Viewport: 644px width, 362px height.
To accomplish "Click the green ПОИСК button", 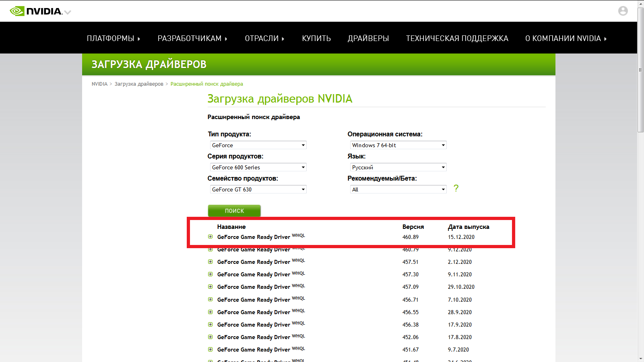I will pos(234,211).
